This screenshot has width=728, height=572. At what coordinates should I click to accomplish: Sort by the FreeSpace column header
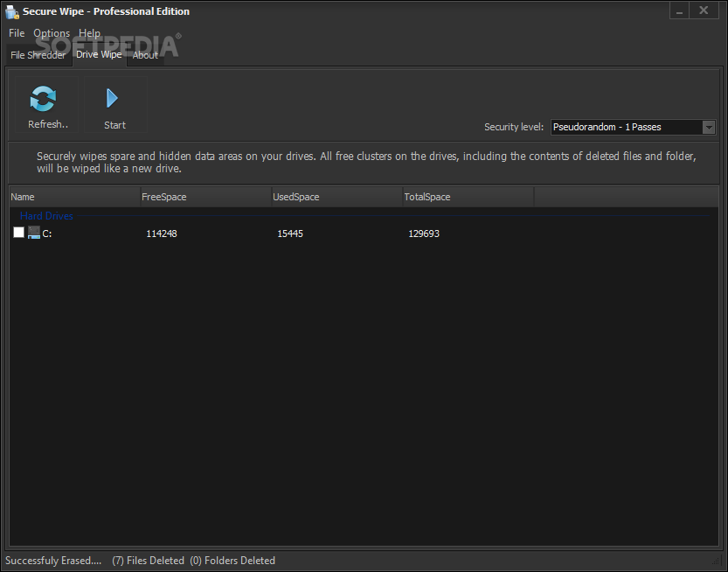(x=205, y=197)
